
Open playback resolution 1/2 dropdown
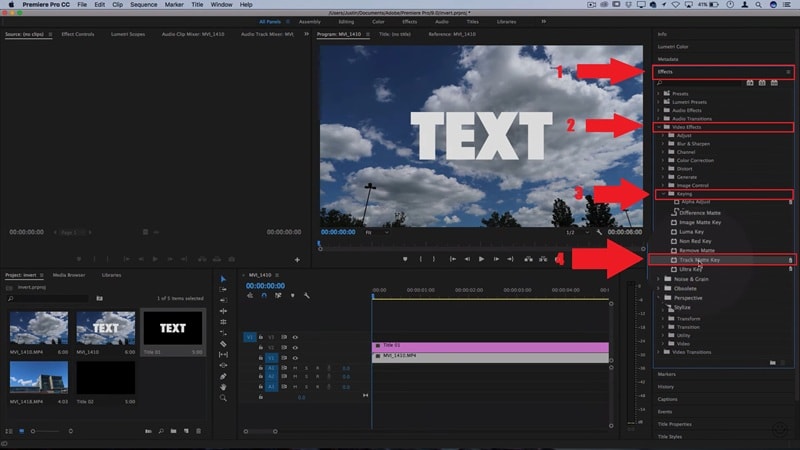[x=577, y=232]
